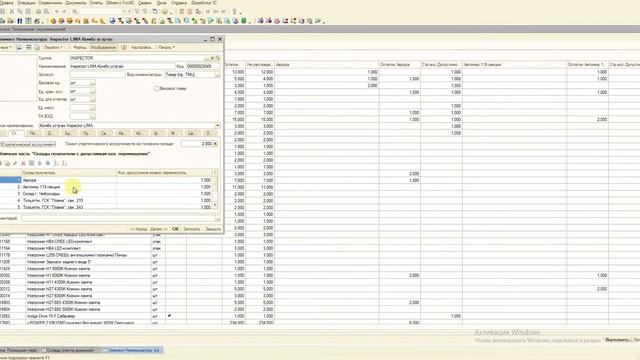Image resolution: width=640 pixels, height=360 pixels.
Task: Click the Не распред. column header
Action: 260,64
